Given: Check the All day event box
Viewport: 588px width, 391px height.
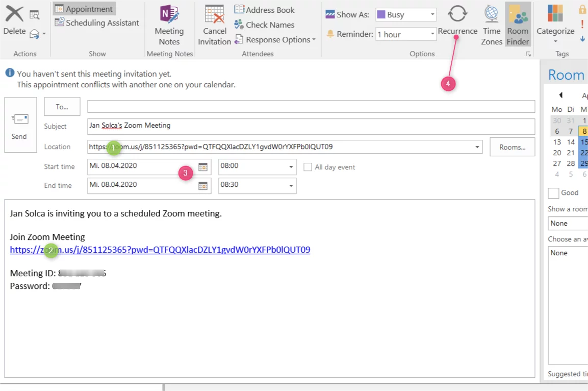Looking at the screenshot, I should [308, 167].
